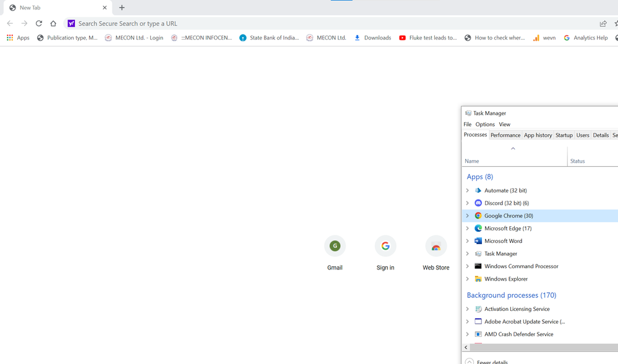Screen dimensions: 618x364
Task: Select the Automate app icon row
Action: (478, 190)
